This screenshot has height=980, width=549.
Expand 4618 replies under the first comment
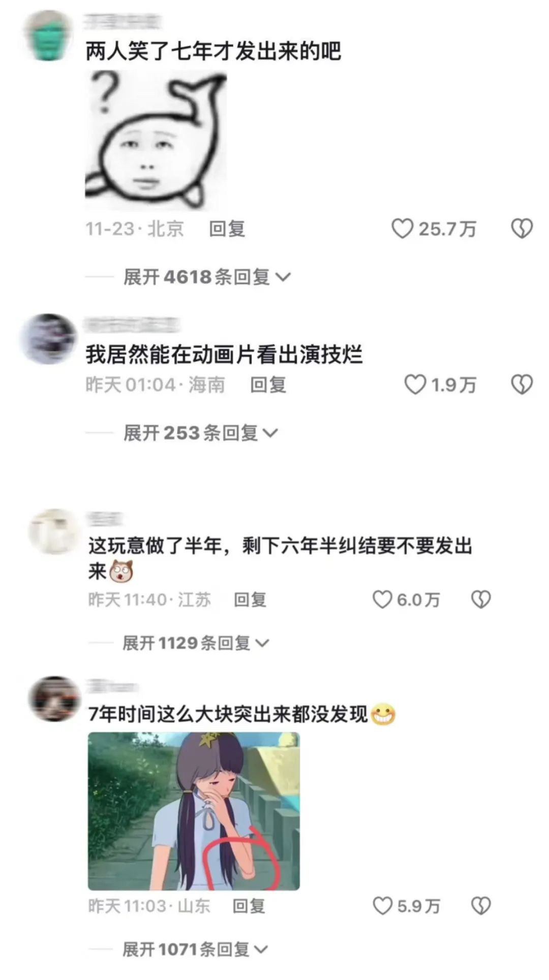point(207,277)
